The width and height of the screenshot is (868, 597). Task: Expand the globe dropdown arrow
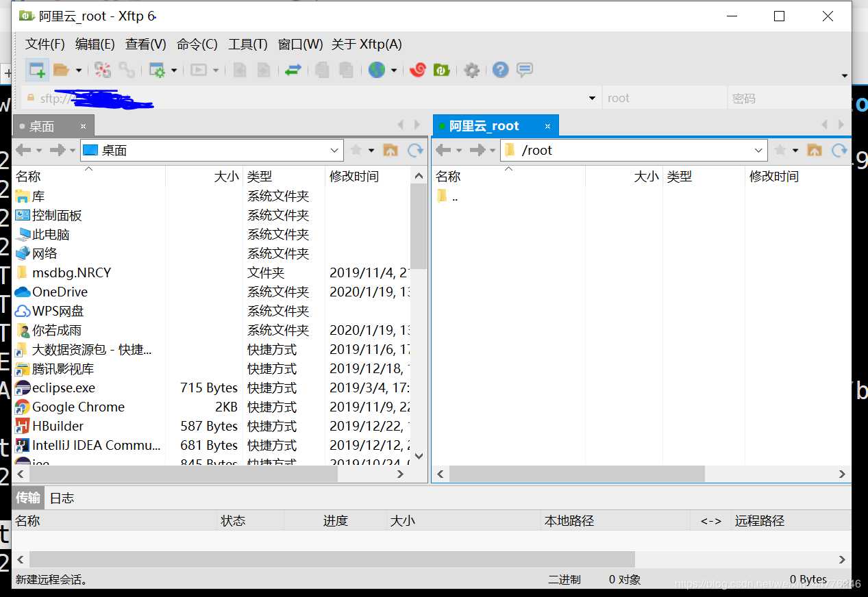tap(394, 70)
